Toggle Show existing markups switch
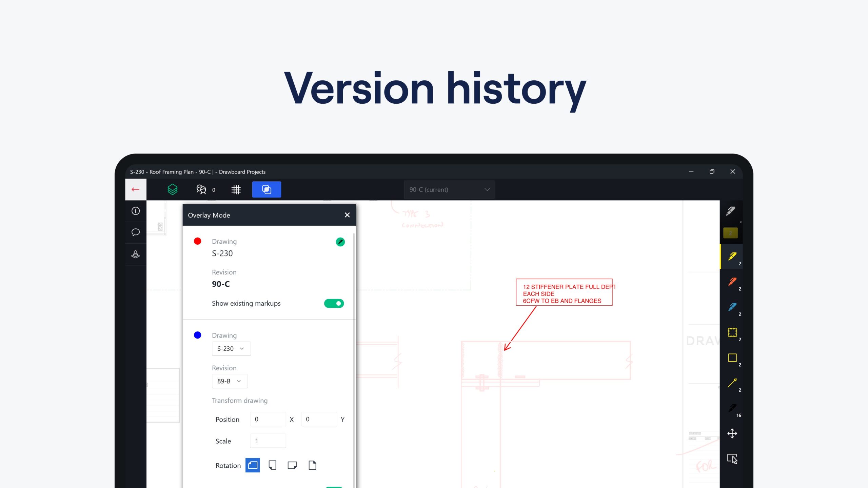The width and height of the screenshot is (868, 488). 334,303
